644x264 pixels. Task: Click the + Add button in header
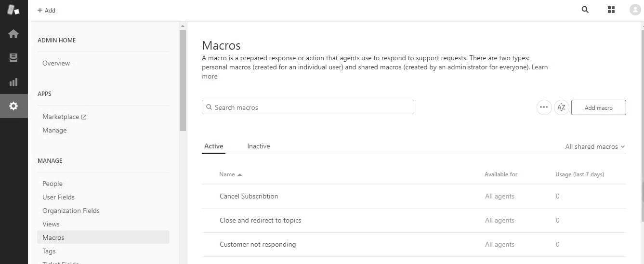point(46,10)
